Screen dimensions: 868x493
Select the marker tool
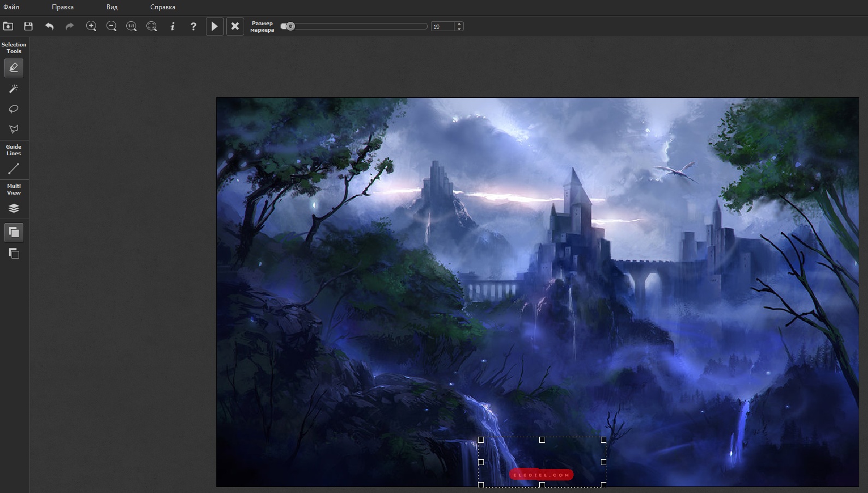pyautogui.click(x=14, y=68)
